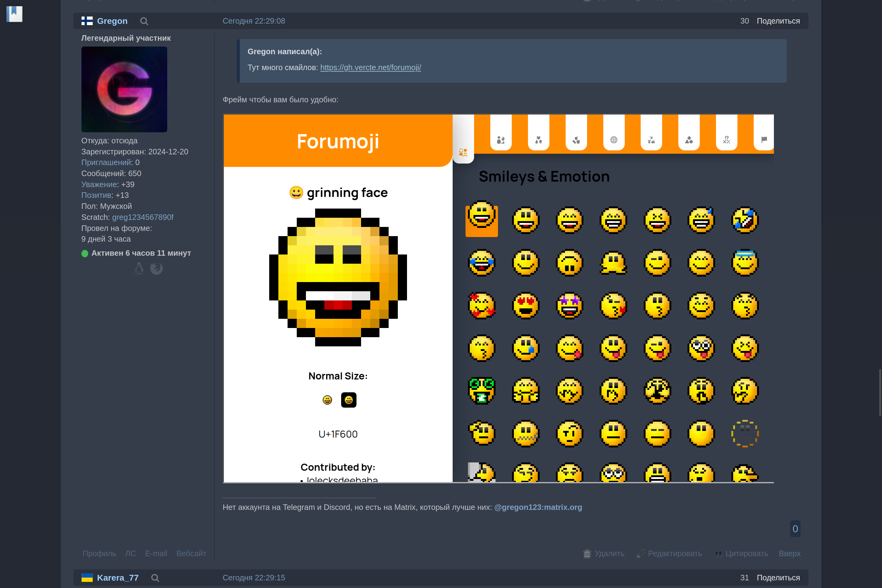The width and height of the screenshot is (882, 588).
Task: Select the Flags category icon
Action: tap(764, 140)
